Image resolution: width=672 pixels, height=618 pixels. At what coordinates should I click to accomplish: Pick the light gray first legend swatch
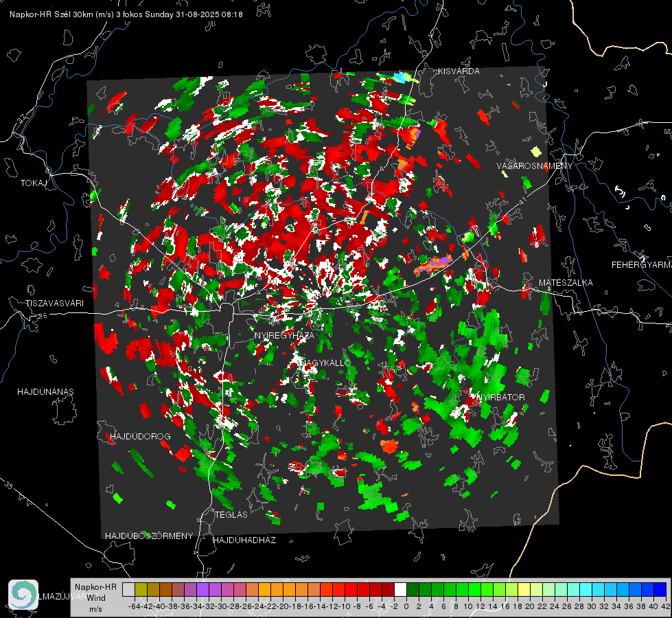tap(128, 589)
